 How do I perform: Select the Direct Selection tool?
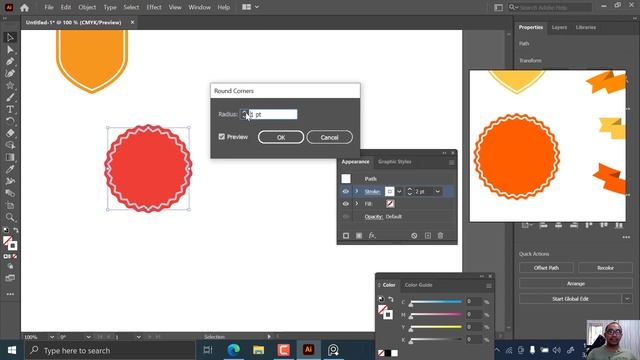(x=10, y=50)
